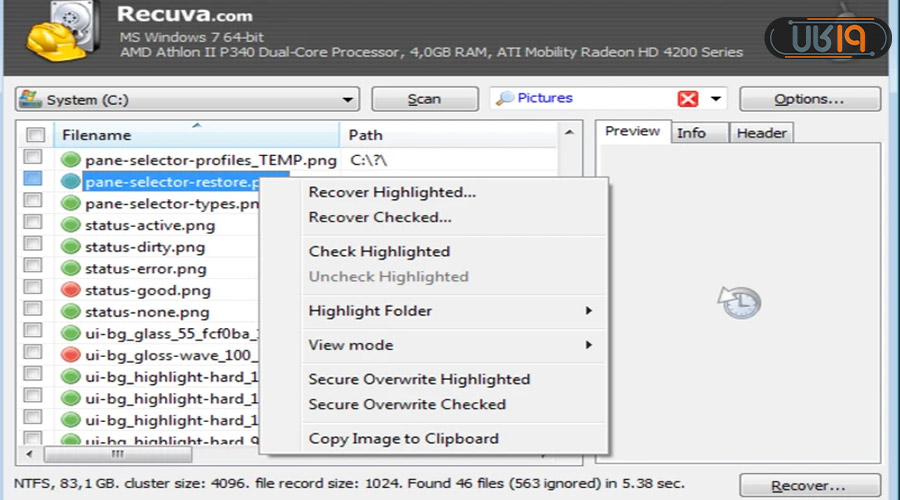Click green status dot for pane-selector-profiles_TEMP.png
The height and width of the screenshot is (500, 900).
tap(71, 159)
